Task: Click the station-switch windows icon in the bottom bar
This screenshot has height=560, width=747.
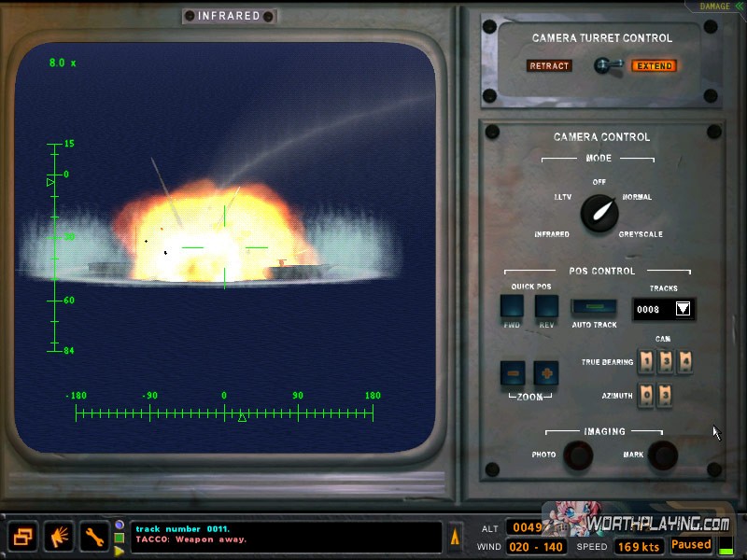Action: point(23,536)
